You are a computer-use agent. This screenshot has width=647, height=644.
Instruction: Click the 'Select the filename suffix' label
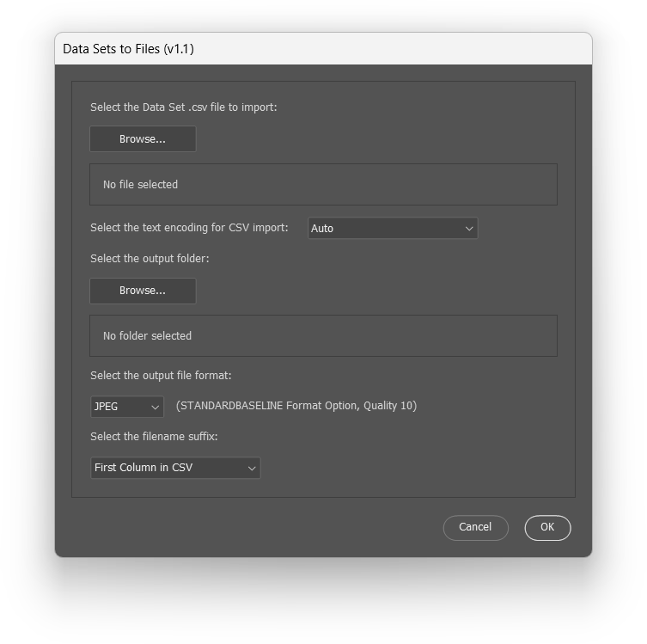pyautogui.click(x=154, y=437)
